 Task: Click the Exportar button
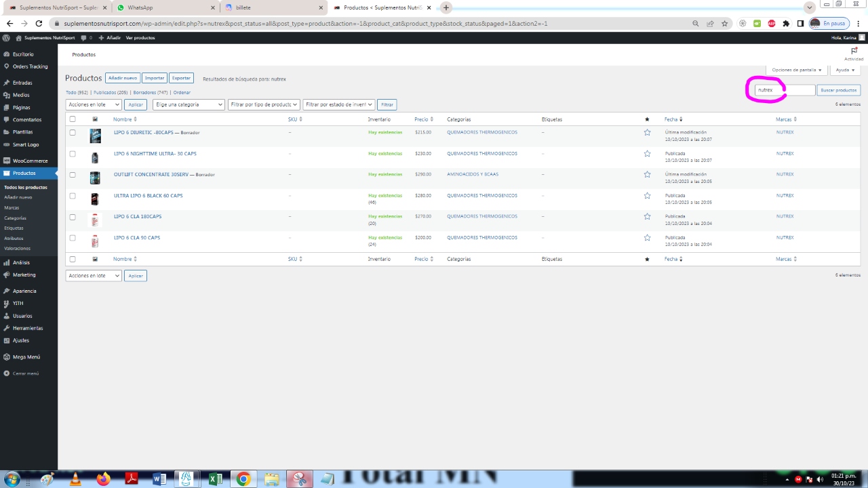tap(181, 78)
